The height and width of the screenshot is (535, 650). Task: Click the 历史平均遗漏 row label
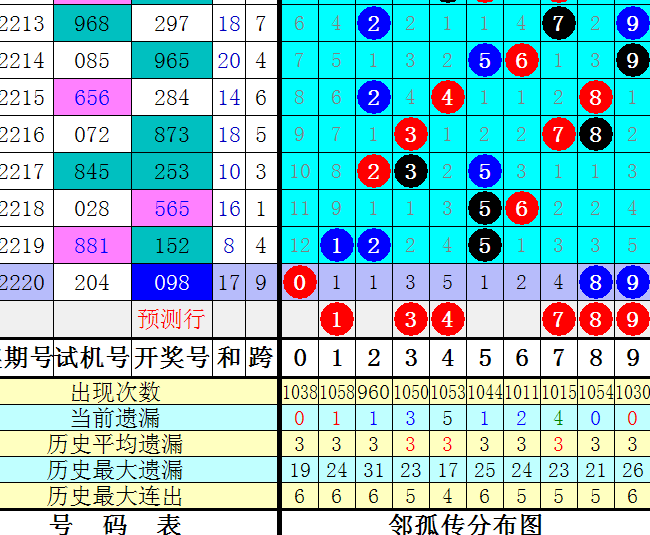(x=114, y=444)
